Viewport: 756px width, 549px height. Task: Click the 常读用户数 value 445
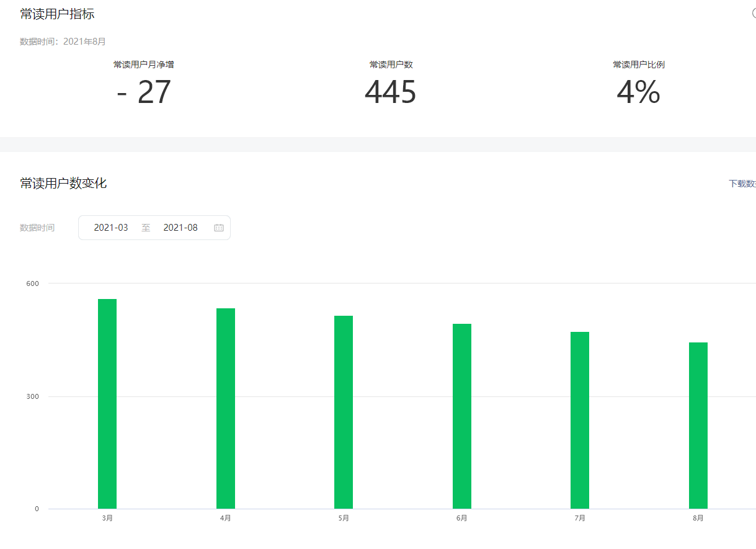(x=391, y=92)
